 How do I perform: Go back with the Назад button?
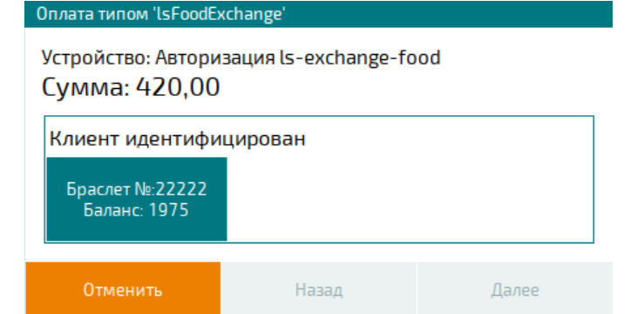coord(319,288)
